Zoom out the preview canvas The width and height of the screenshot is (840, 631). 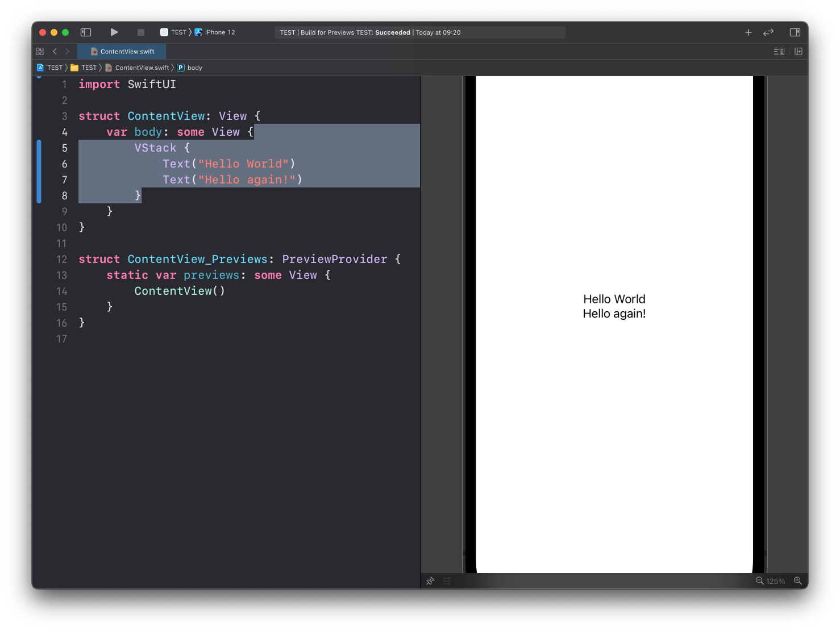click(759, 581)
